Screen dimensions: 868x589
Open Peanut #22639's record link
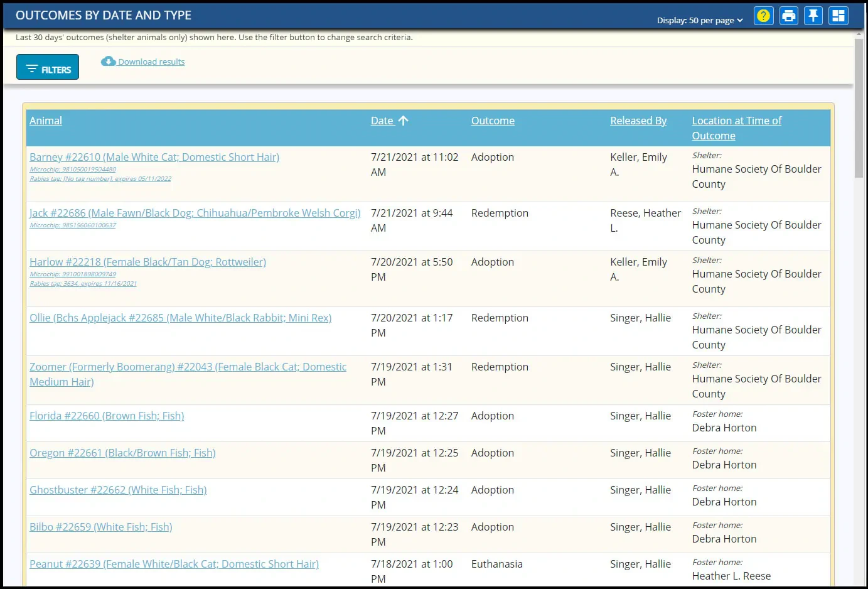(x=174, y=564)
